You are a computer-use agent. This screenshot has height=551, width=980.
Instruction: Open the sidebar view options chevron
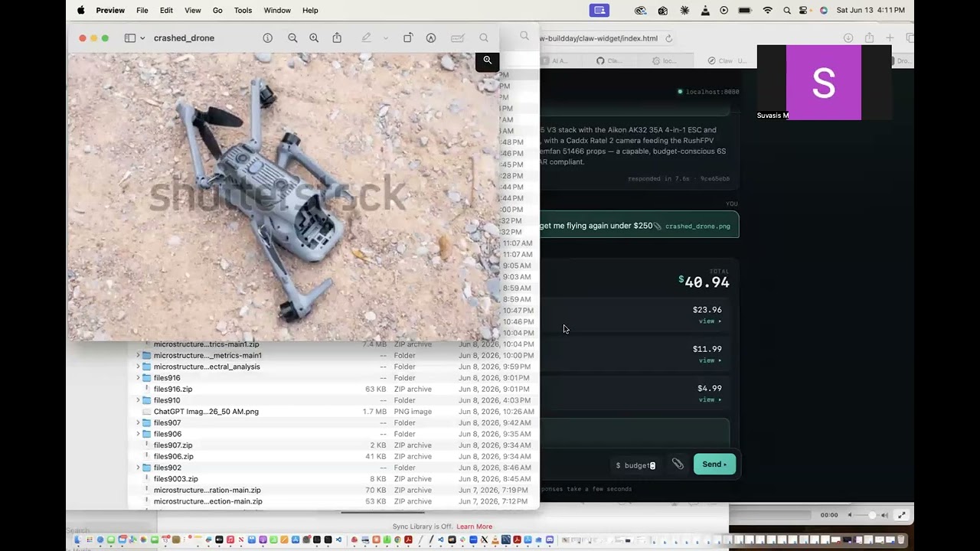pos(142,38)
